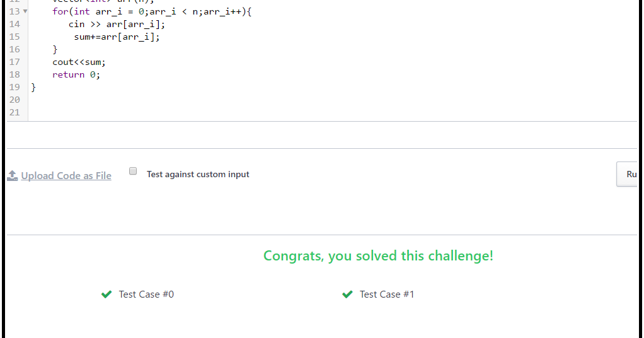Click the closing brace on line 19

coord(33,87)
